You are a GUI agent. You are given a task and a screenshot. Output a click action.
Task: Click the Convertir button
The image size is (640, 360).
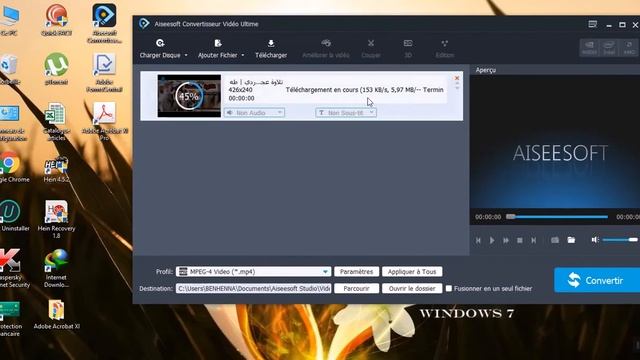coord(597,280)
